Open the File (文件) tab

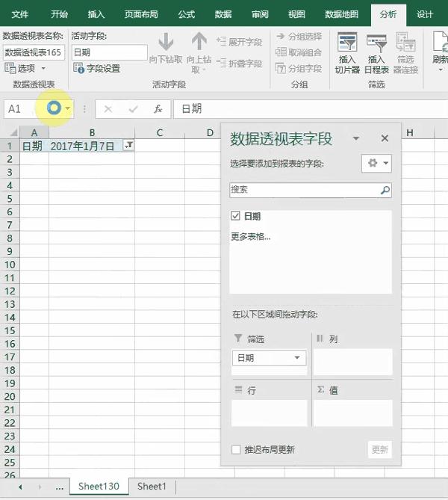[x=19, y=14]
